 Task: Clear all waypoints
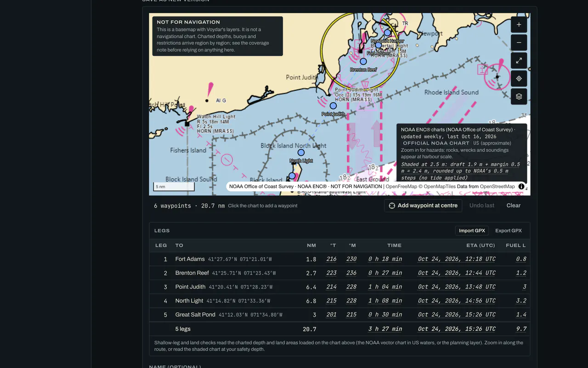pyautogui.click(x=514, y=206)
